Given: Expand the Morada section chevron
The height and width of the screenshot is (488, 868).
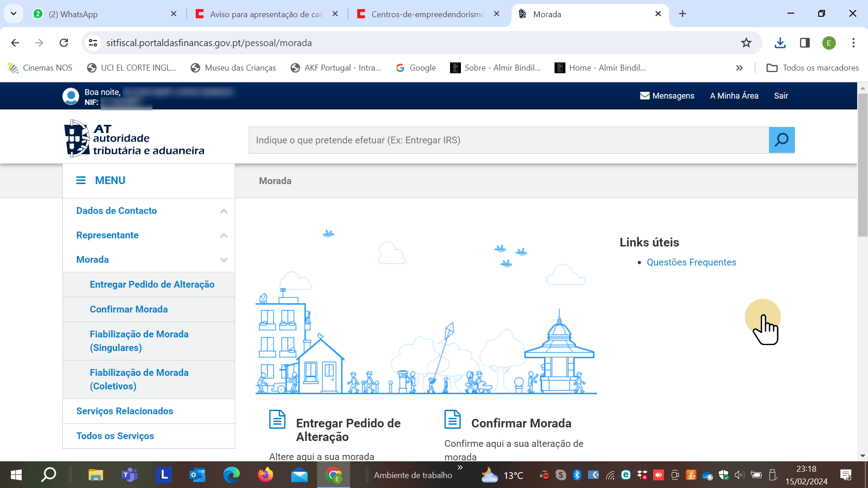Looking at the screenshot, I should (x=223, y=260).
